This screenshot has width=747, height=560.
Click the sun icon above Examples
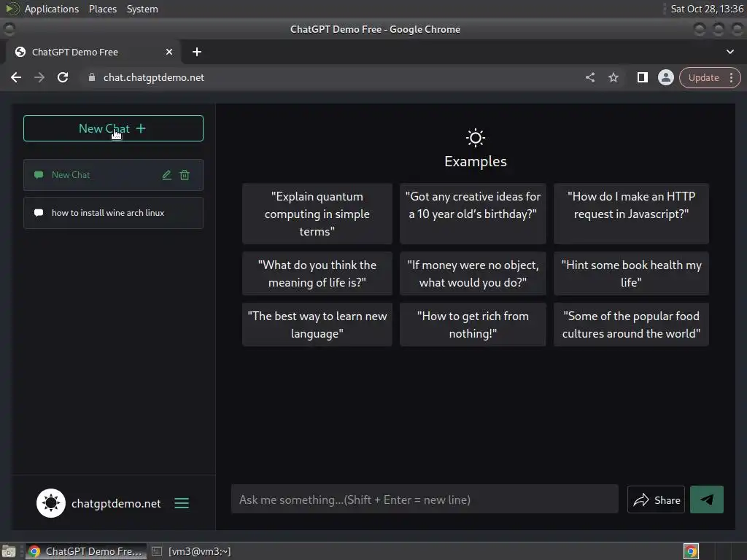coord(476,138)
